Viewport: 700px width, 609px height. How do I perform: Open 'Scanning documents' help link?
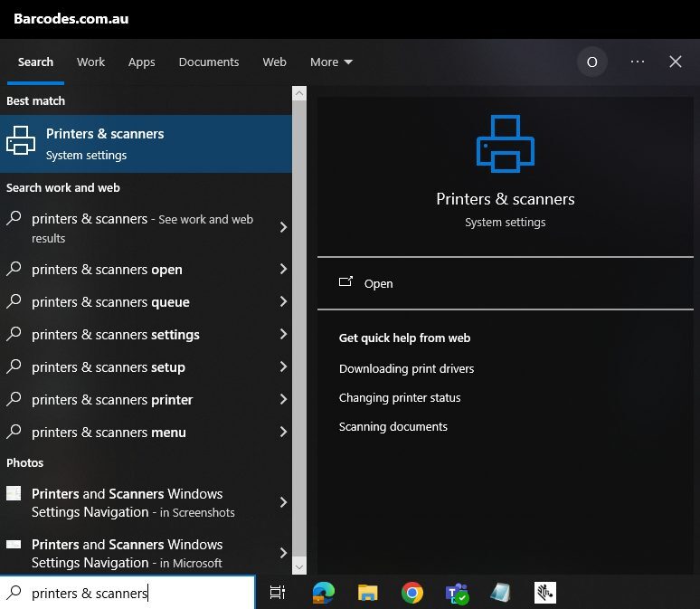(393, 427)
